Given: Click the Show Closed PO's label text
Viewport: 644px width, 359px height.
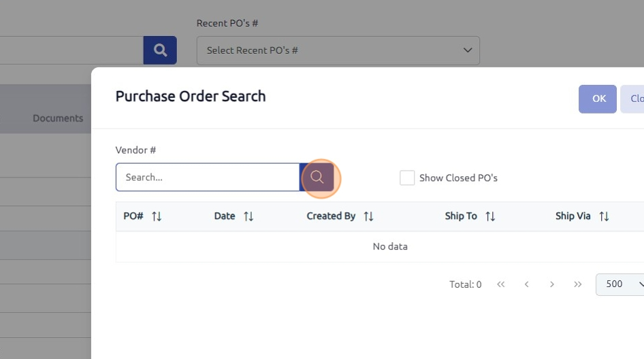Looking at the screenshot, I should 458,178.
